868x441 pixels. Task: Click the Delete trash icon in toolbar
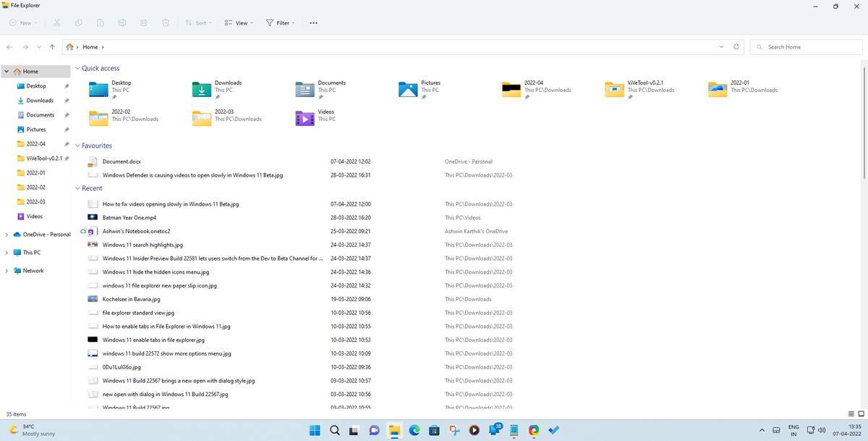tap(166, 23)
